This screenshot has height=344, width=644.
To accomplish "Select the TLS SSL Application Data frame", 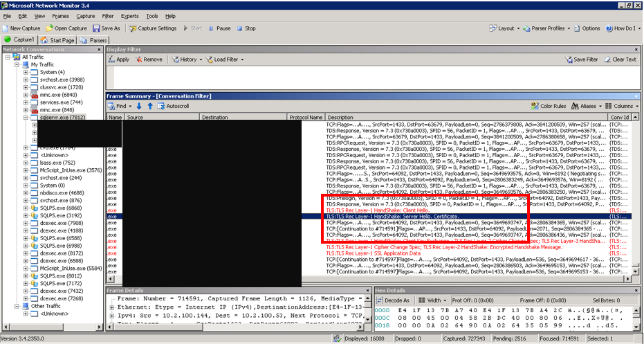I will [x=369, y=253].
